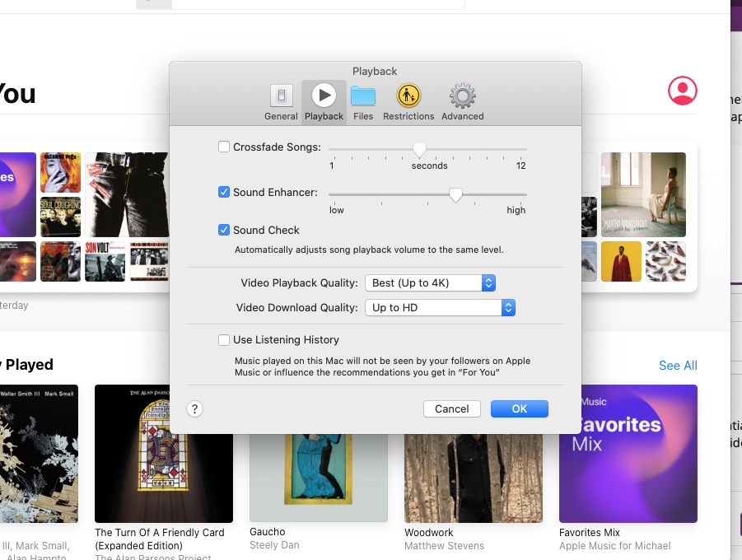Select the Playback preferences tab
This screenshot has width=742, height=560.
click(324, 102)
